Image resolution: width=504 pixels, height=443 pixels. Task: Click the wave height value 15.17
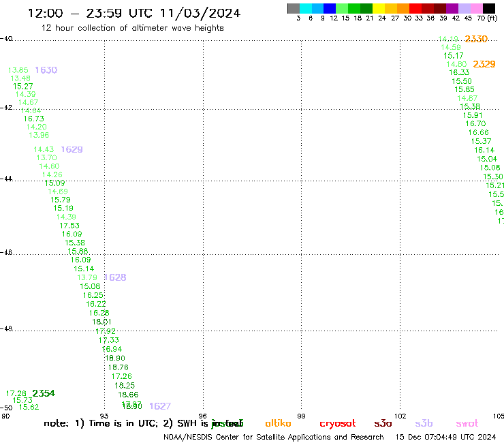[x=454, y=56]
